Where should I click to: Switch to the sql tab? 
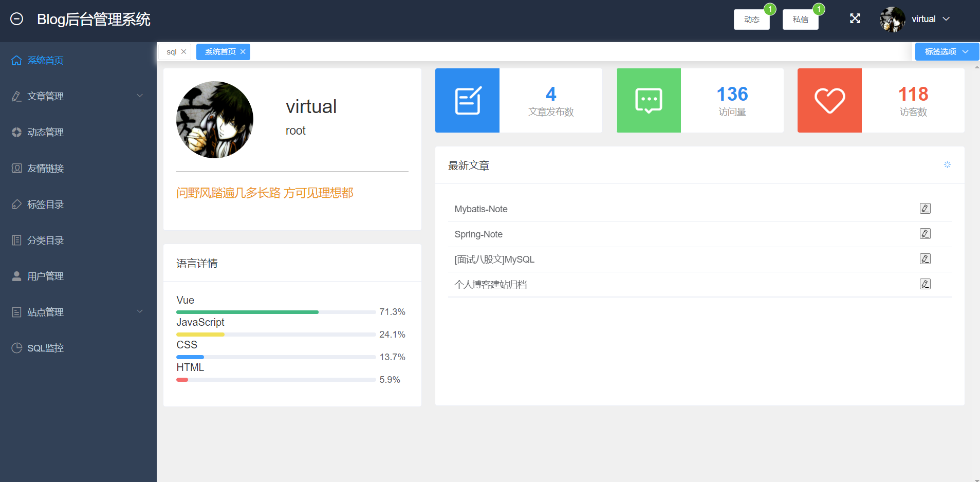point(172,52)
